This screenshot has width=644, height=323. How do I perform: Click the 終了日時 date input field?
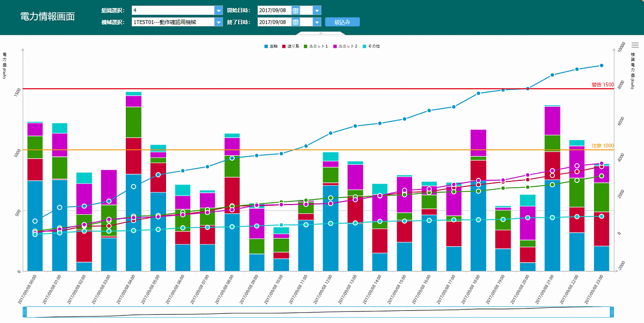coord(274,22)
